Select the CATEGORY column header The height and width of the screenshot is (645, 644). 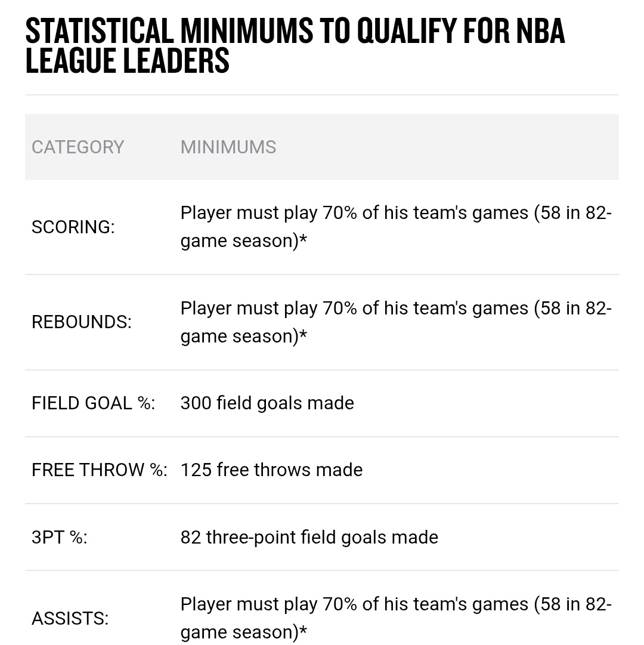coord(78,147)
